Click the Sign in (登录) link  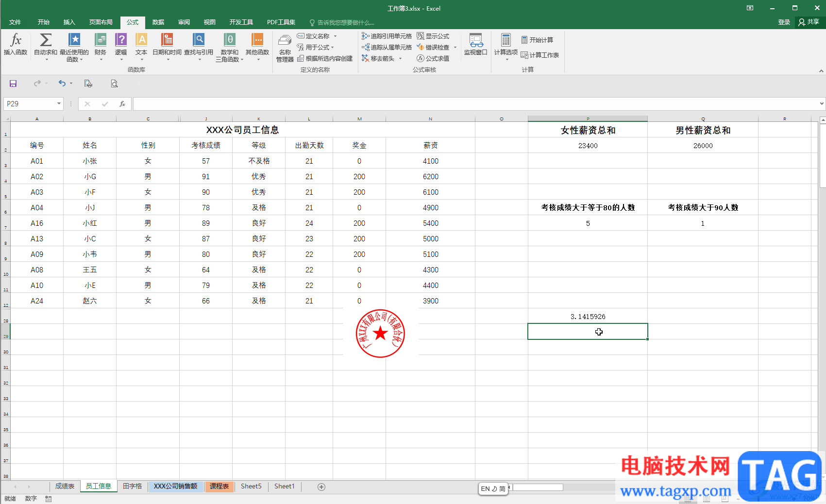(x=784, y=22)
